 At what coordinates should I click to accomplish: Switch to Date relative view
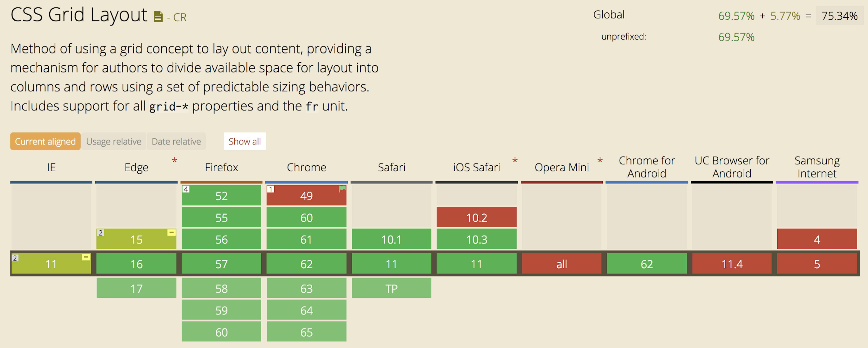tap(176, 141)
